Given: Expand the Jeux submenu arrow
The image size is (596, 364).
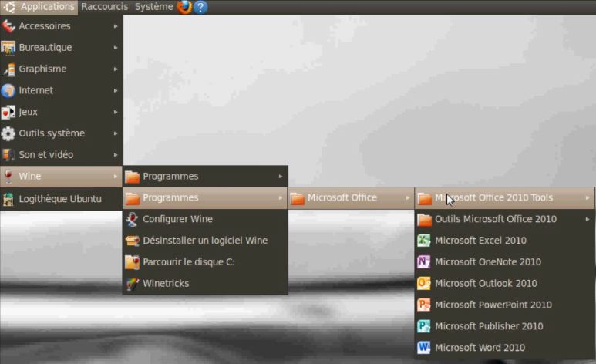Looking at the screenshot, I should [x=116, y=112].
